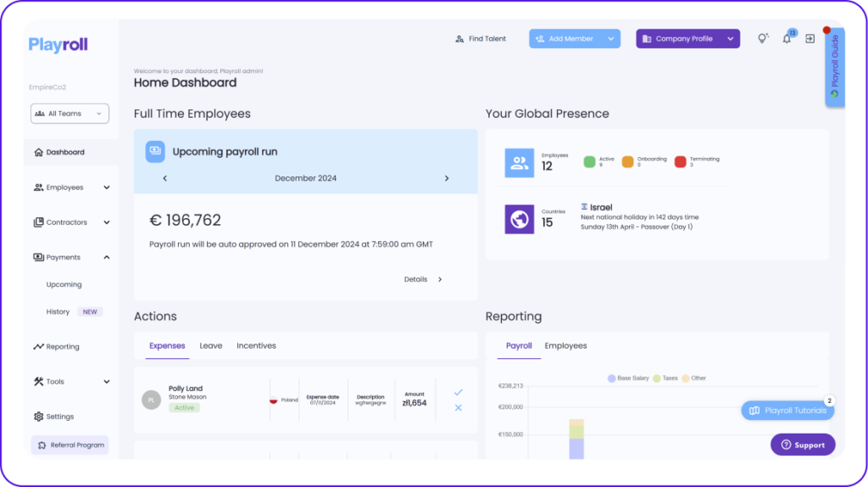This screenshot has width=868, height=487.
Task: Click the zł1,654 expense amount
Action: pos(414,403)
